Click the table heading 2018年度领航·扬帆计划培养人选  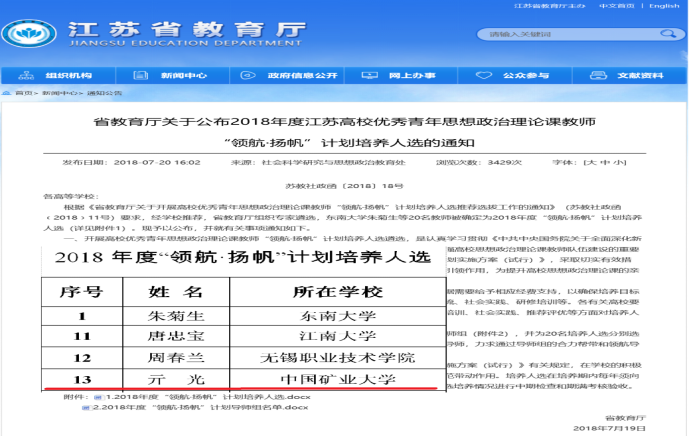point(243,257)
